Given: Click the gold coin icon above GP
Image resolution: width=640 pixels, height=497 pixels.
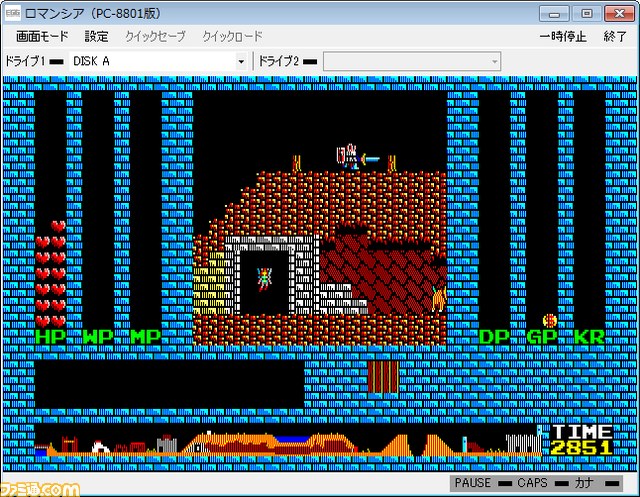Looking at the screenshot, I should [x=549, y=321].
